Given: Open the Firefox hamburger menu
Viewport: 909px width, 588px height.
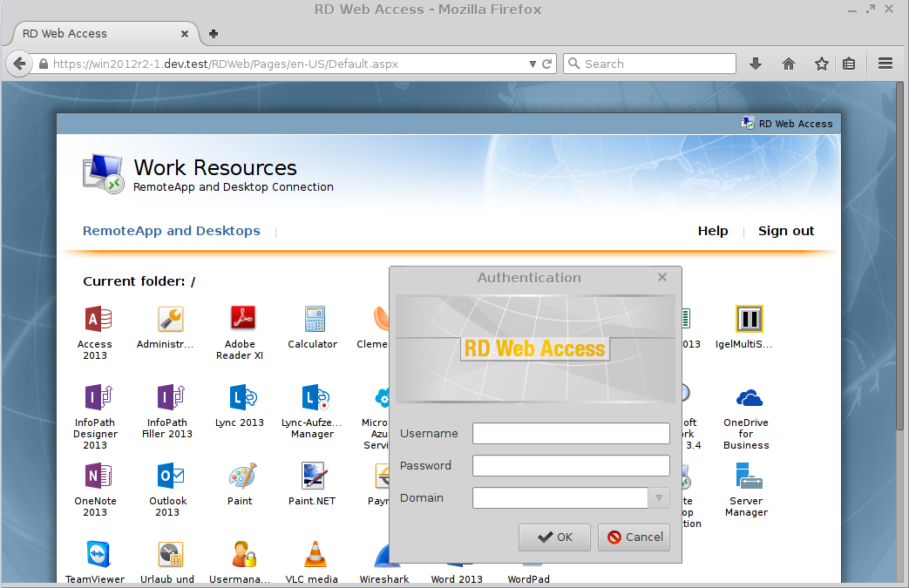Looking at the screenshot, I should point(885,63).
